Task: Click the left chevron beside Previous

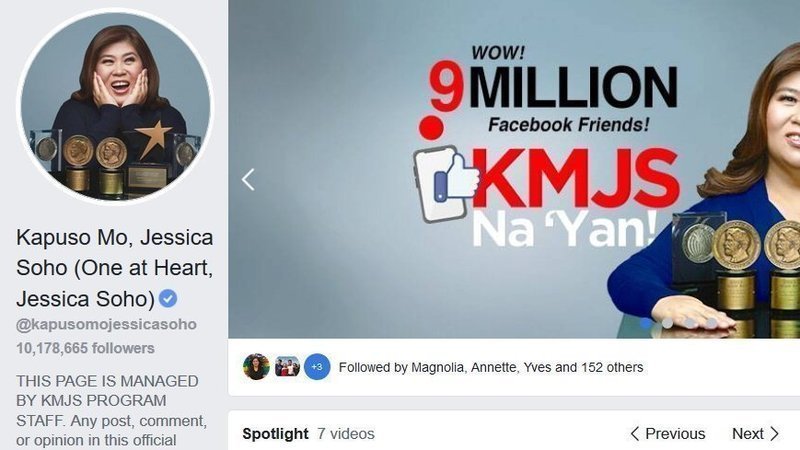Action: (x=634, y=434)
